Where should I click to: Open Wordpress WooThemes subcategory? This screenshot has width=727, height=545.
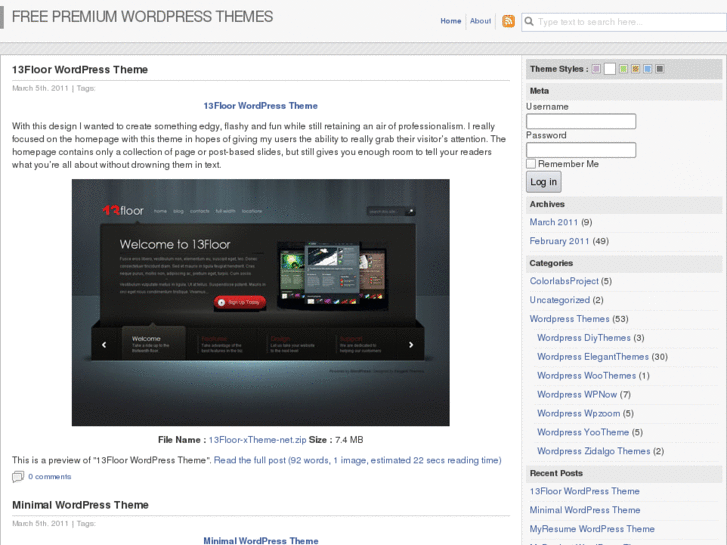click(587, 376)
